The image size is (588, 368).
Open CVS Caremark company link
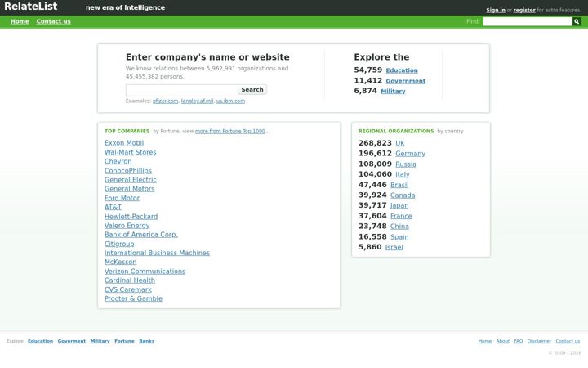click(128, 289)
